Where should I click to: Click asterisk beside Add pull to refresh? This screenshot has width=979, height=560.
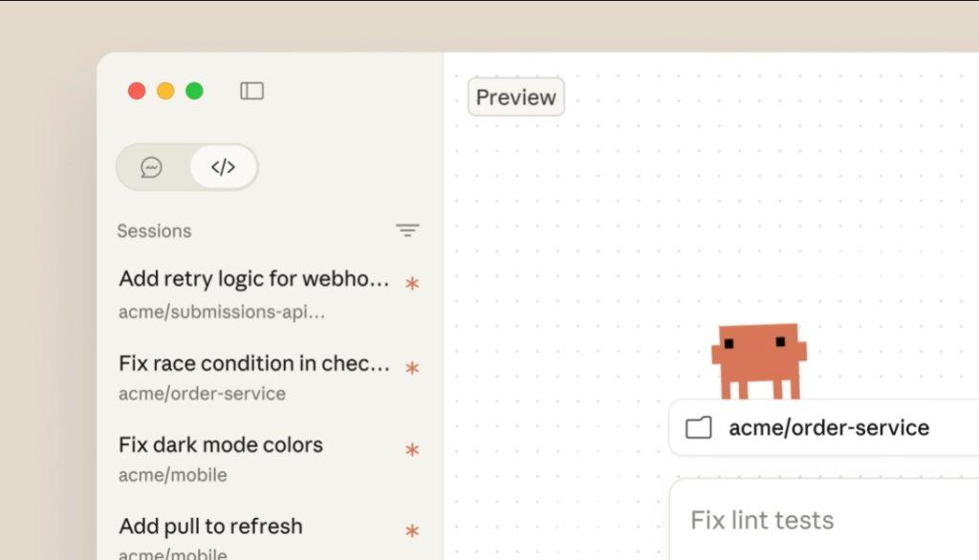coord(412,531)
